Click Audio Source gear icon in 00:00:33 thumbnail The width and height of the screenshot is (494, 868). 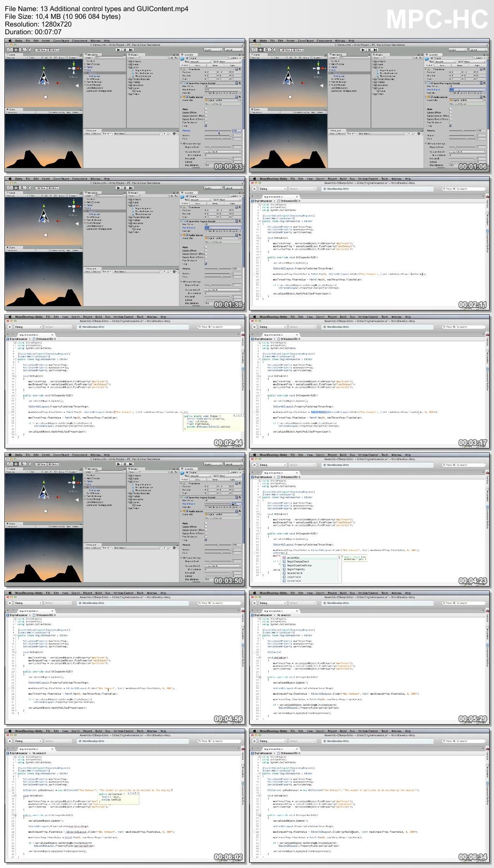click(239, 97)
